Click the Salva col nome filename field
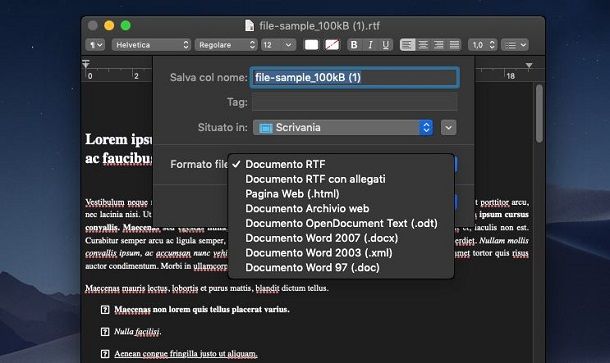Screen dimensions: 610x363 tap(354, 77)
